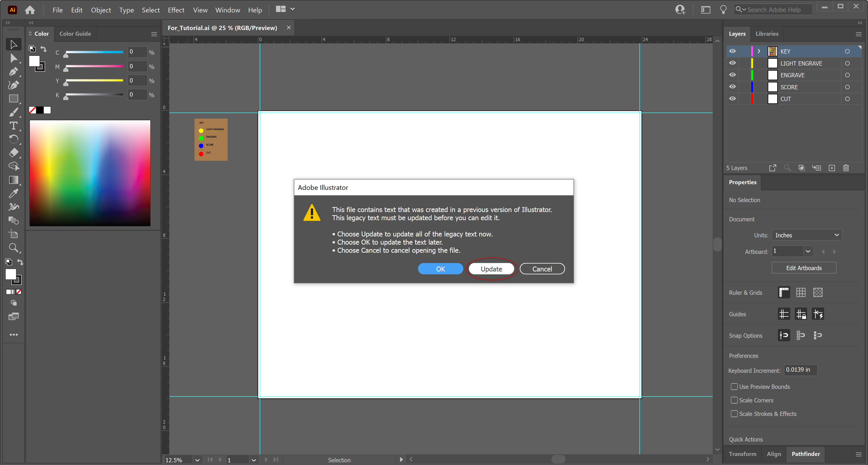Screen dimensions: 868x465
Task: Click Update in the dialog
Action: point(491,269)
